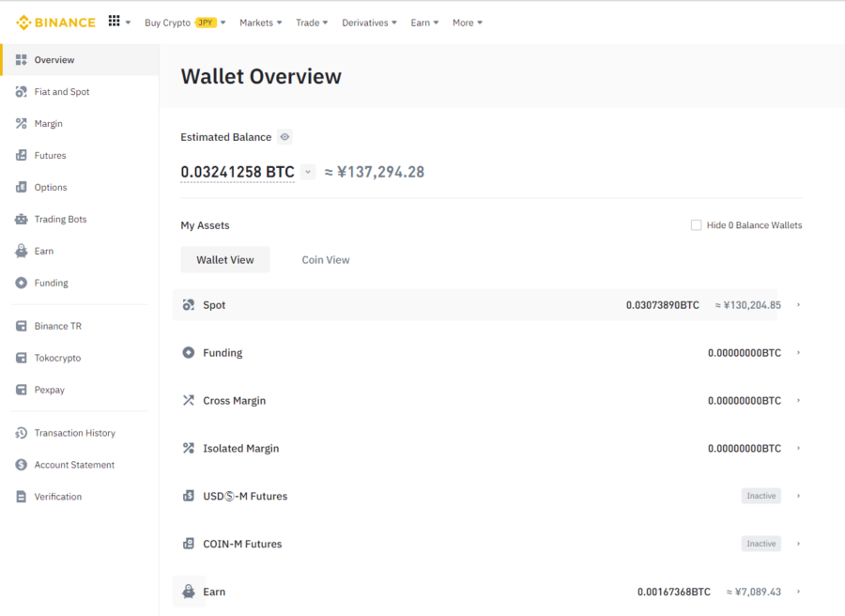Check the Hide 0 Balance Wallets box

[x=696, y=225]
